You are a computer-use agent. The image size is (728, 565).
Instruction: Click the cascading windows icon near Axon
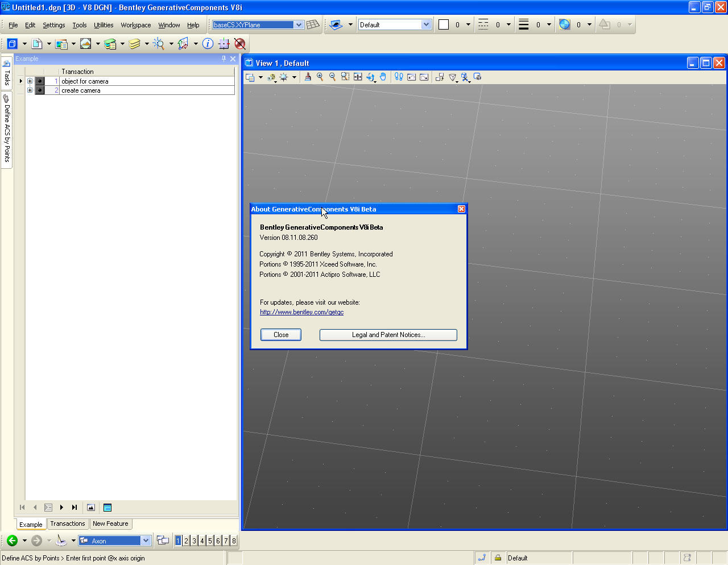pos(163,541)
